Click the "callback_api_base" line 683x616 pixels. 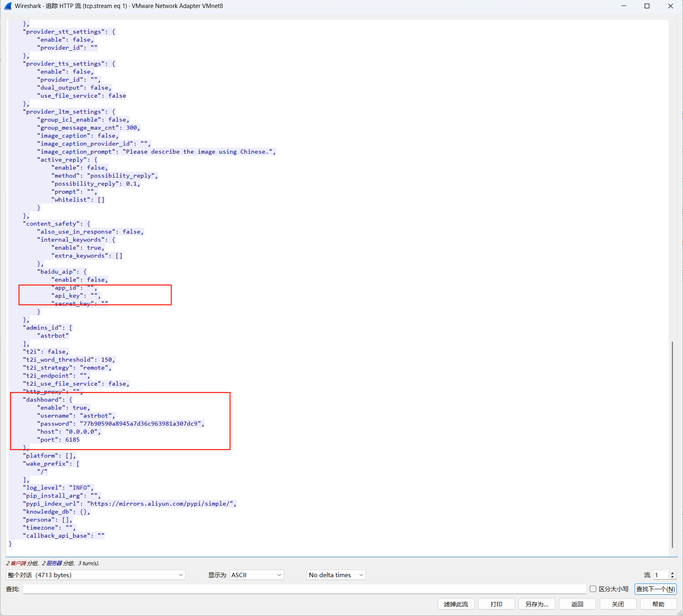tap(64, 536)
